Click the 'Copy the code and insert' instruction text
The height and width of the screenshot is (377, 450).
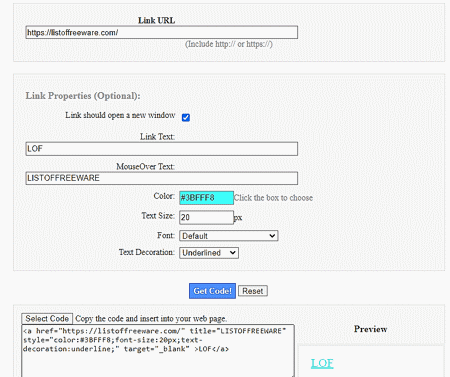pos(151,319)
